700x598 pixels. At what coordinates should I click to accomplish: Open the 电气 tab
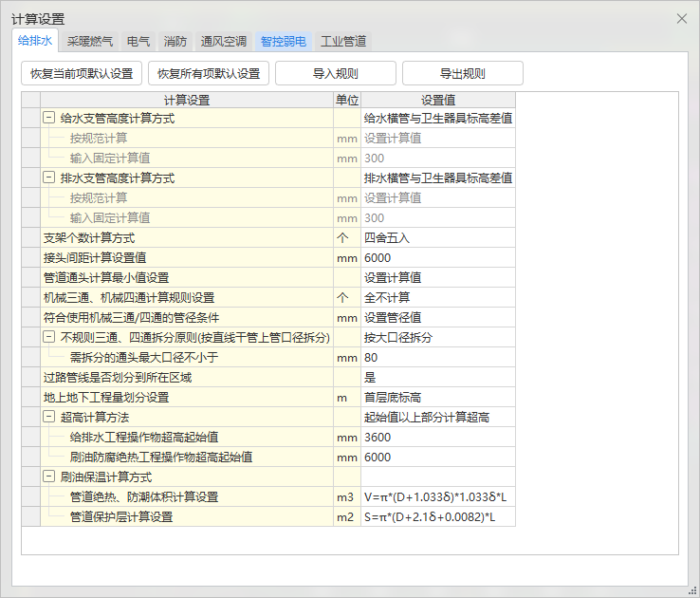[x=138, y=41]
